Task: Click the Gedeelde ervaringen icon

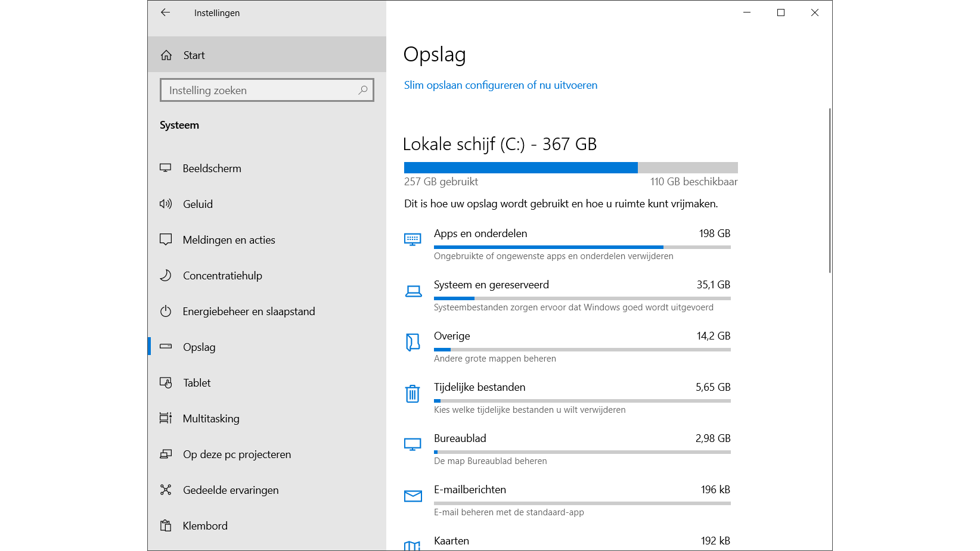Action: 166,490
